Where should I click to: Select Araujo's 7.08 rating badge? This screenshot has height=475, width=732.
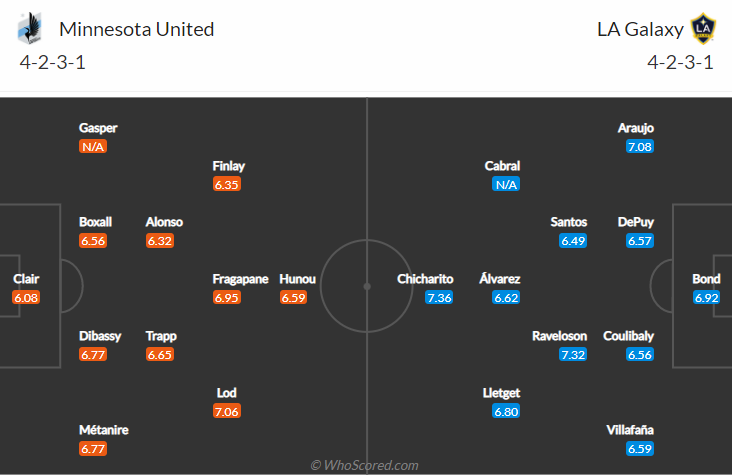(640, 147)
